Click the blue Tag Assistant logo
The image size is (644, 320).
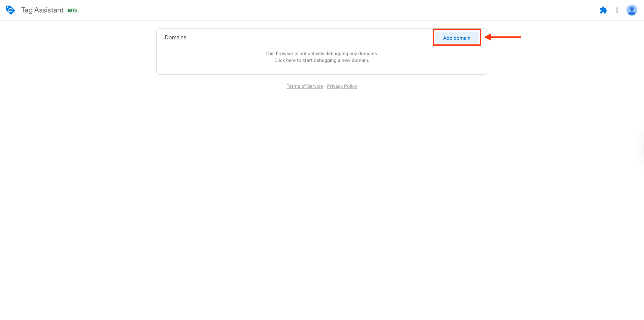click(x=10, y=10)
